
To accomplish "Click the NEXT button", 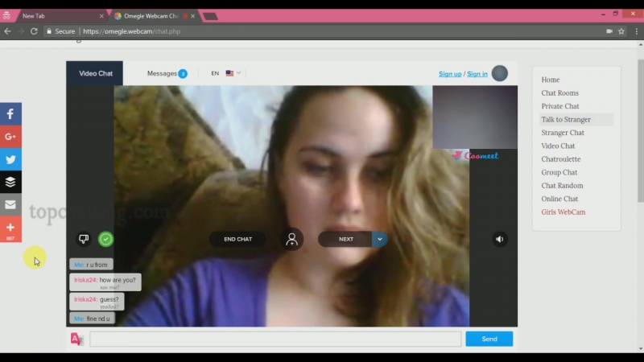I will pyautogui.click(x=346, y=239).
